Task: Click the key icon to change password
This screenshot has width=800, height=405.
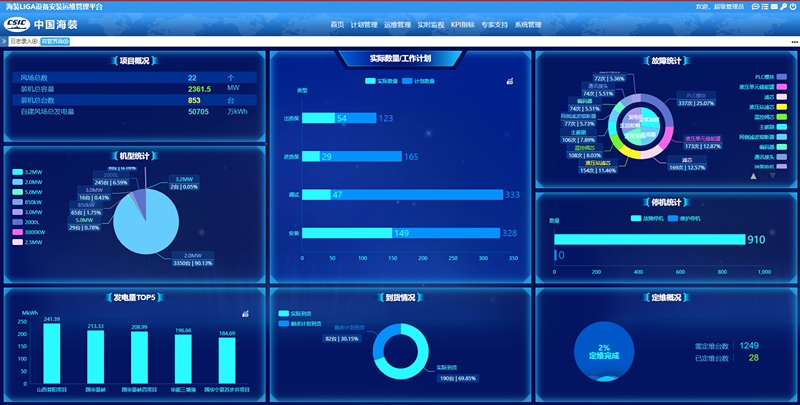Action: coord(783,7)
